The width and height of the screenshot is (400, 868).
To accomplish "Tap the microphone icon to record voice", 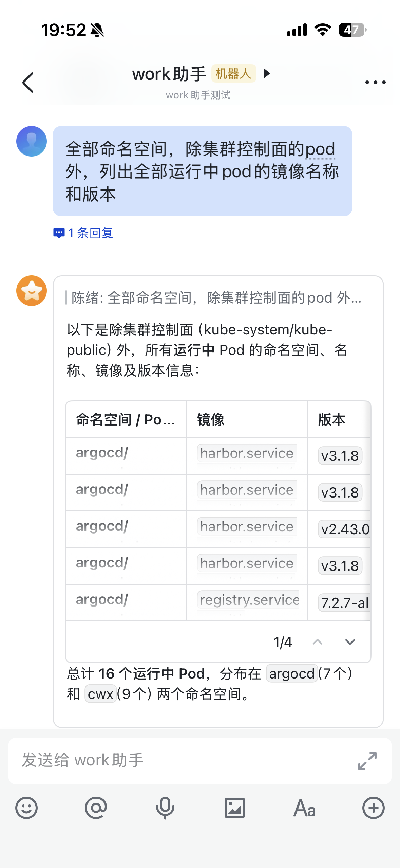I will 166,808.
